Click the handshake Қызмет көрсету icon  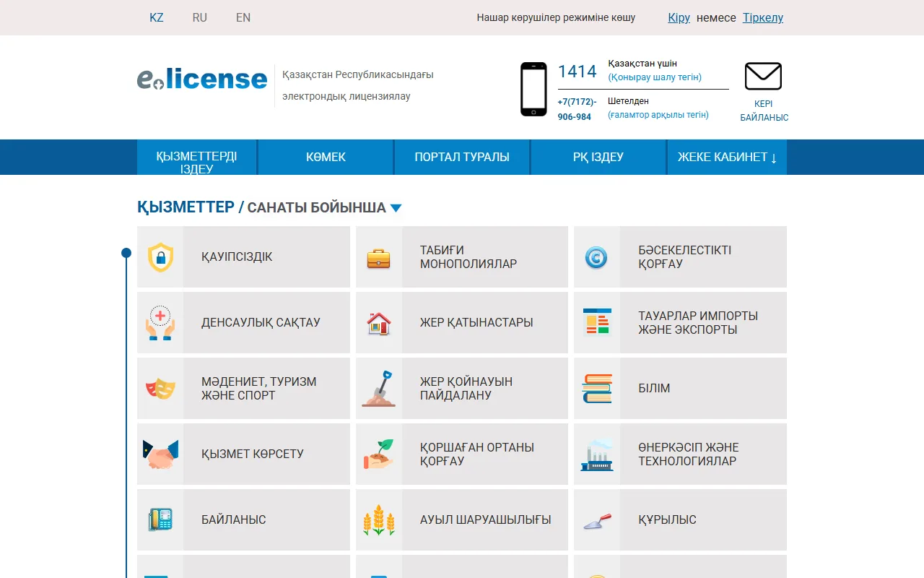160,454
